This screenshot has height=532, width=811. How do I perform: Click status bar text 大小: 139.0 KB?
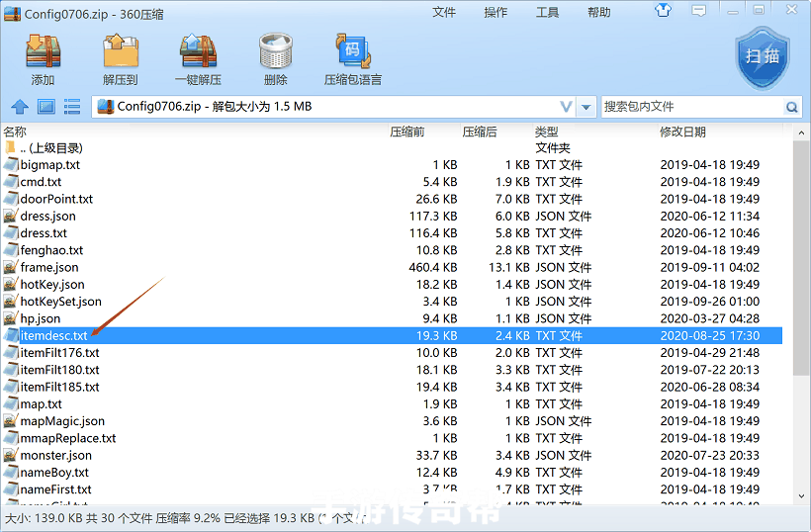(43, 518)
